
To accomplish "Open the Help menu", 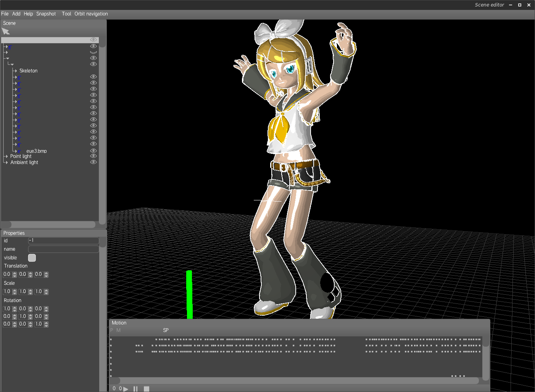I will 28,14.
